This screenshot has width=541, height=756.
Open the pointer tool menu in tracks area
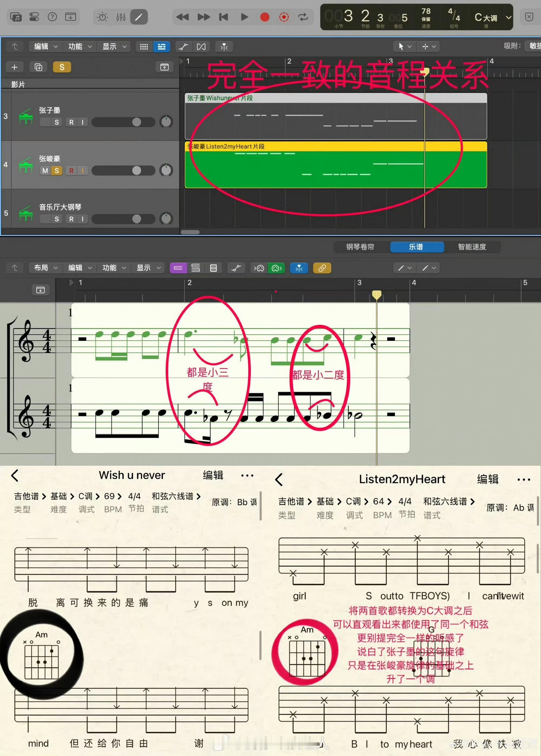[x=404, y=47]
